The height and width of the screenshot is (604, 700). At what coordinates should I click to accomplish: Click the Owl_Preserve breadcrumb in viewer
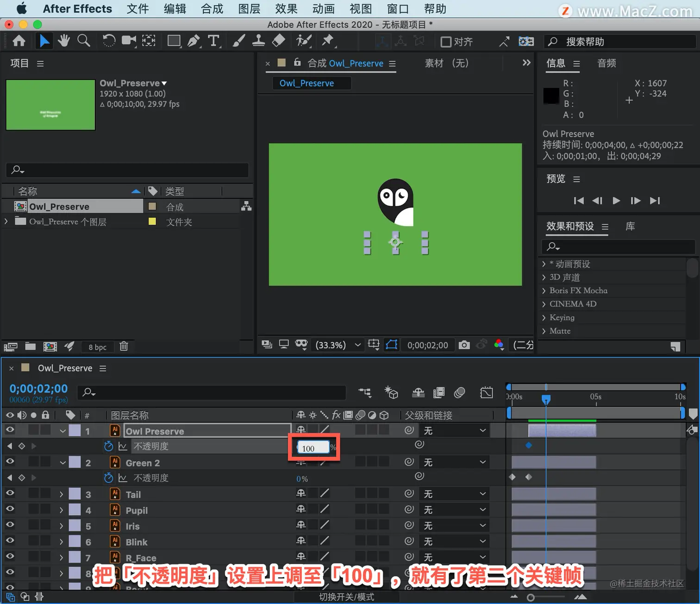click(311, 83)
